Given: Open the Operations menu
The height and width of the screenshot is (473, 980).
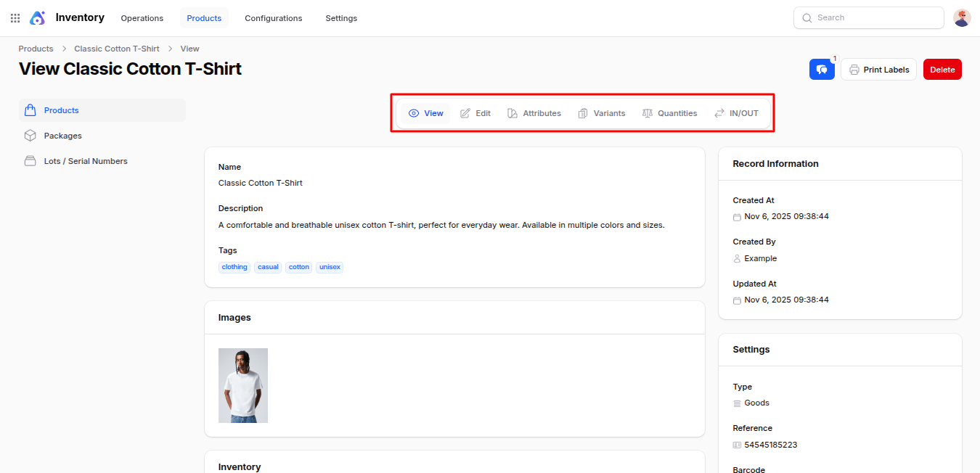Looking at the screenshot, I should pos(142,18).
